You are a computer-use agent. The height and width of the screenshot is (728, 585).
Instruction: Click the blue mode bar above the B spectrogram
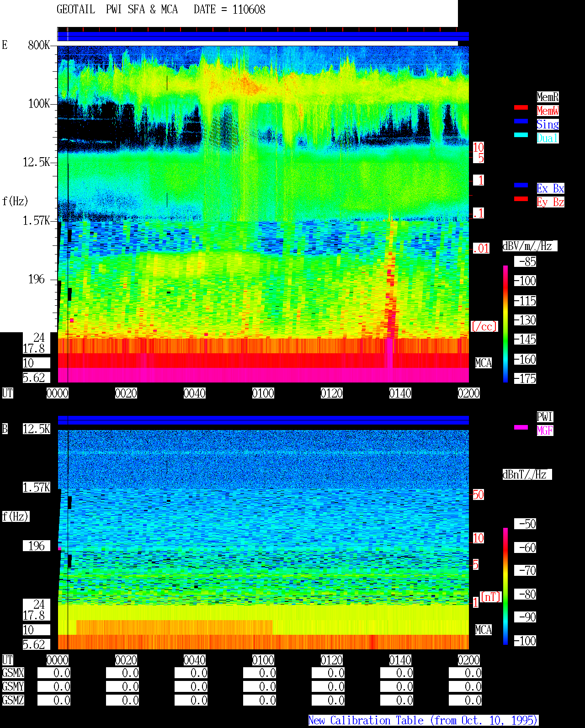(x=263, y=420)
